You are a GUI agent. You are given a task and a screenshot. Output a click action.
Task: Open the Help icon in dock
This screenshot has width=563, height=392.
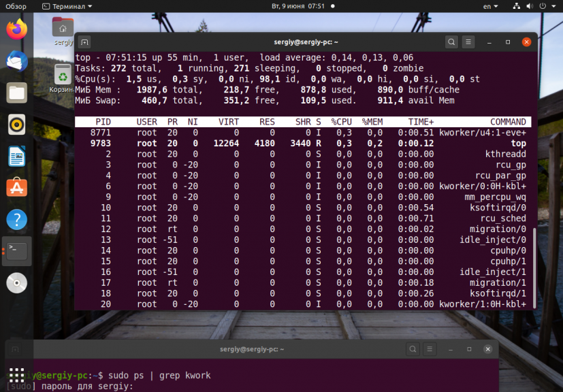tap(17, 220)
